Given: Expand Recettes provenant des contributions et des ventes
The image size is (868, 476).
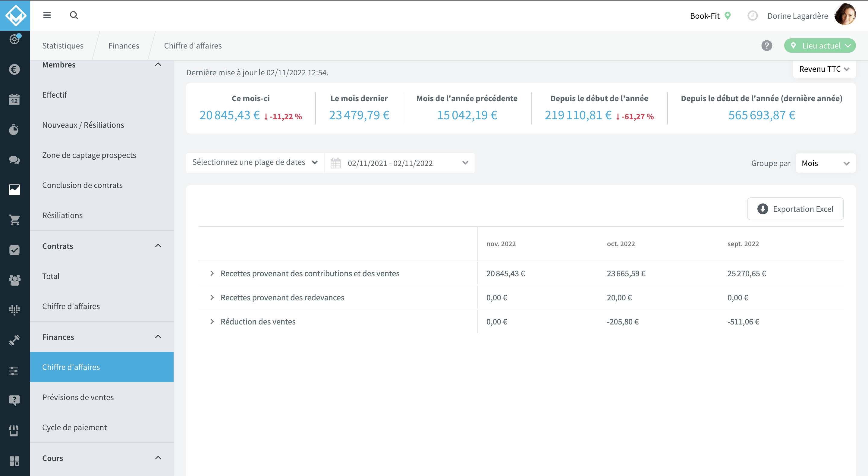Looking at the screenshot, I should (212, 273).
